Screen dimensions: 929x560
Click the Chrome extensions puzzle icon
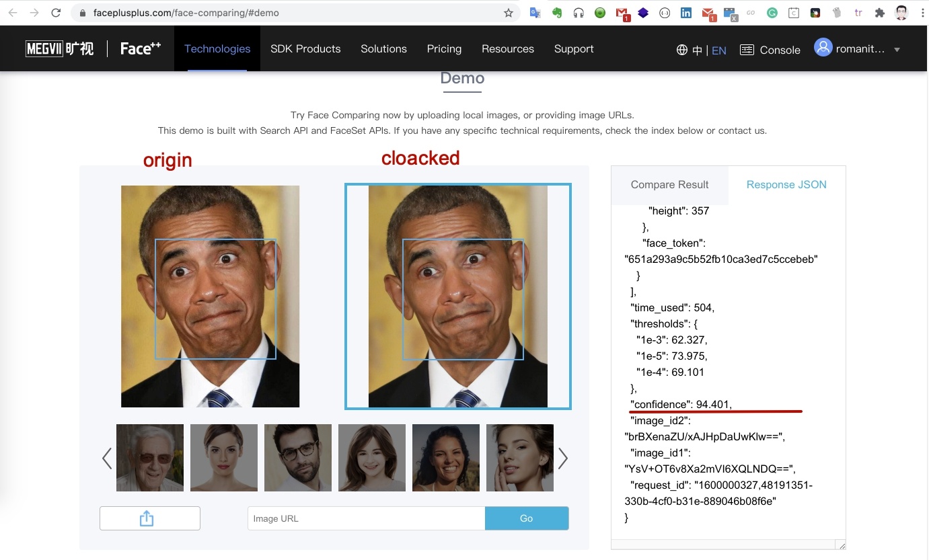(x=879, y=13)
